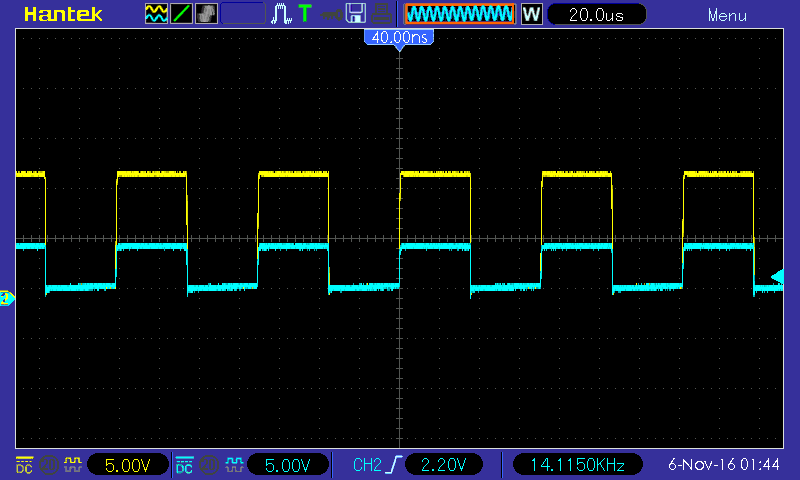800x480 pixels.
Task: Click the 2.20V trigger level readout
Action: point(443,465)
